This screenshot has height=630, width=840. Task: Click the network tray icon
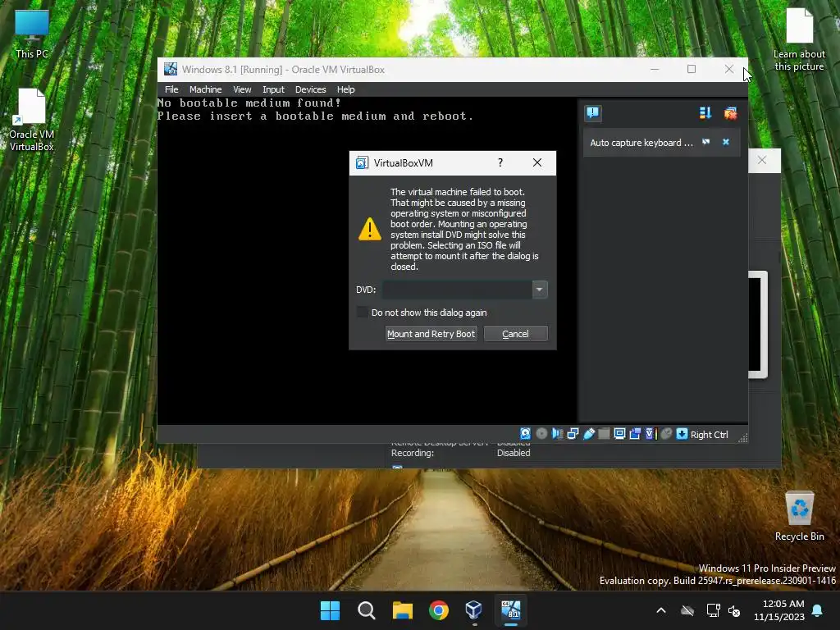pos(713,610)
